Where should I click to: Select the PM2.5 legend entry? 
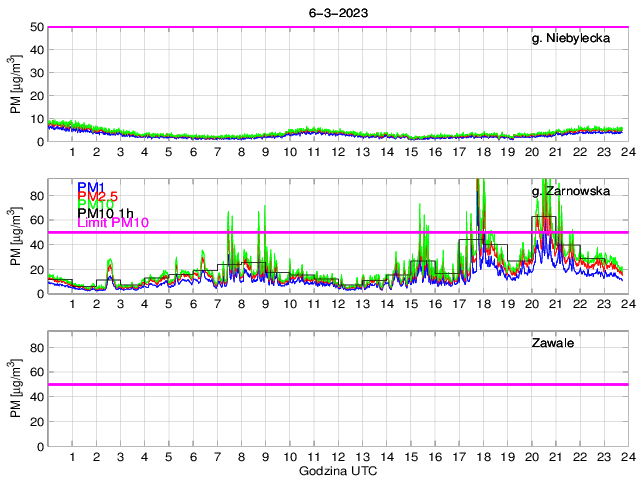pos(96,199)
